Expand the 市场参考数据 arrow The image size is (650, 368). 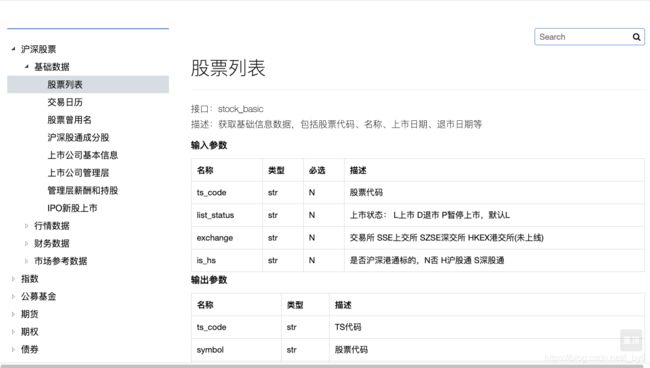(x=27, y=261)
